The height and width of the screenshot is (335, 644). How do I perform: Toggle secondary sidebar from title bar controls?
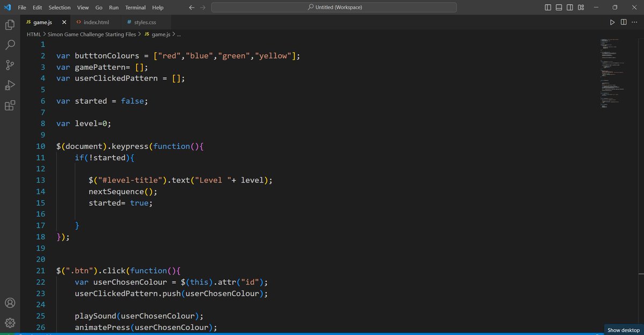point(569,7)
